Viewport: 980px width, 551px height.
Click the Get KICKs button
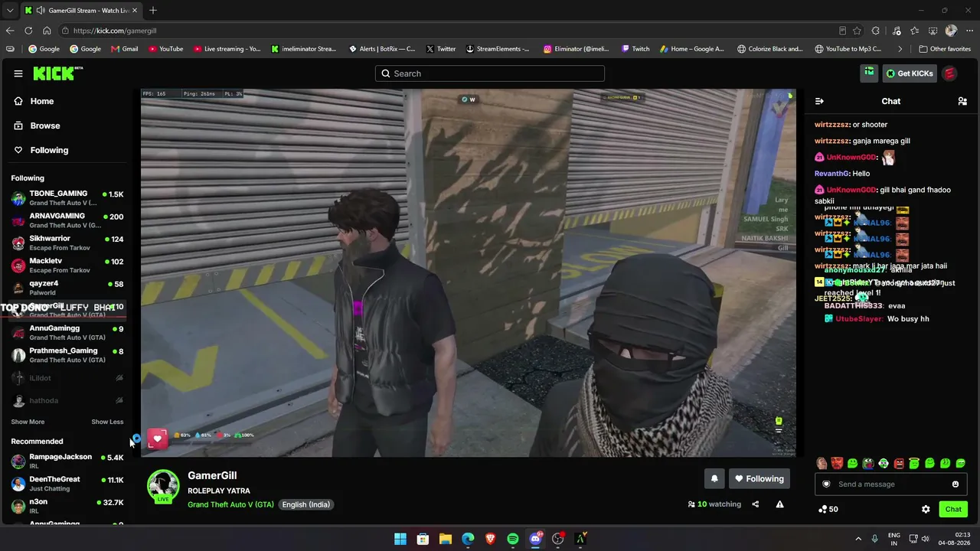coord(909,73)
